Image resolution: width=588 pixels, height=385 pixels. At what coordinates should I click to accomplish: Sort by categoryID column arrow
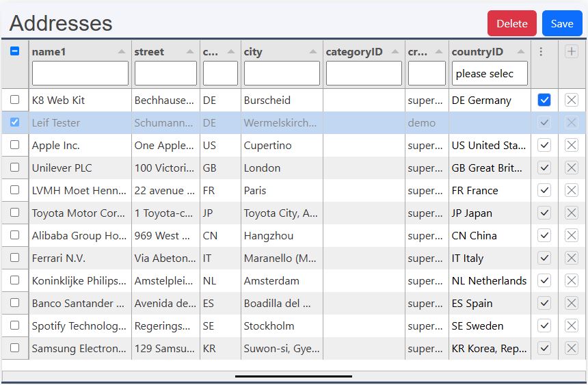[395, 52]
